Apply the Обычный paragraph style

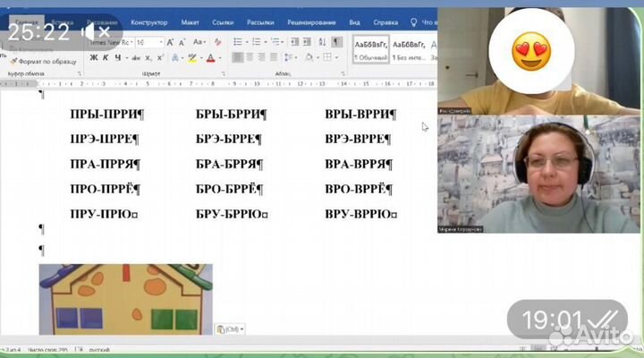(x=371, y=48)
